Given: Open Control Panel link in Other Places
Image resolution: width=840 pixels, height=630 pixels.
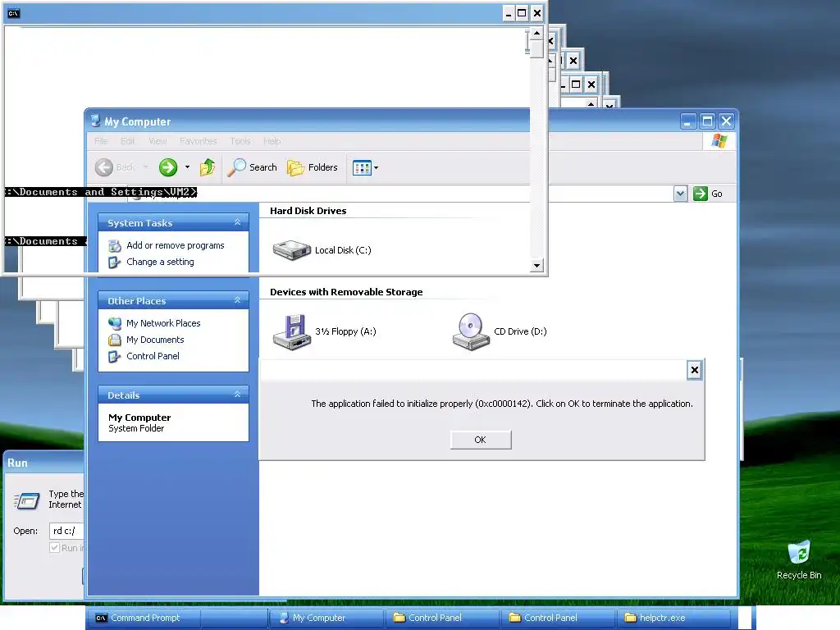Looking at the screenshot, I should [153, 356].
